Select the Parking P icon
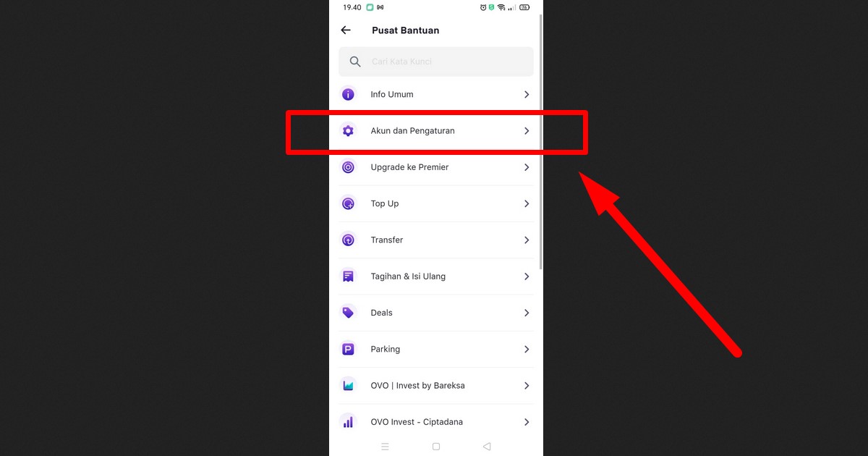The height and width of the screenshot is (456, 868). [348, 349]
